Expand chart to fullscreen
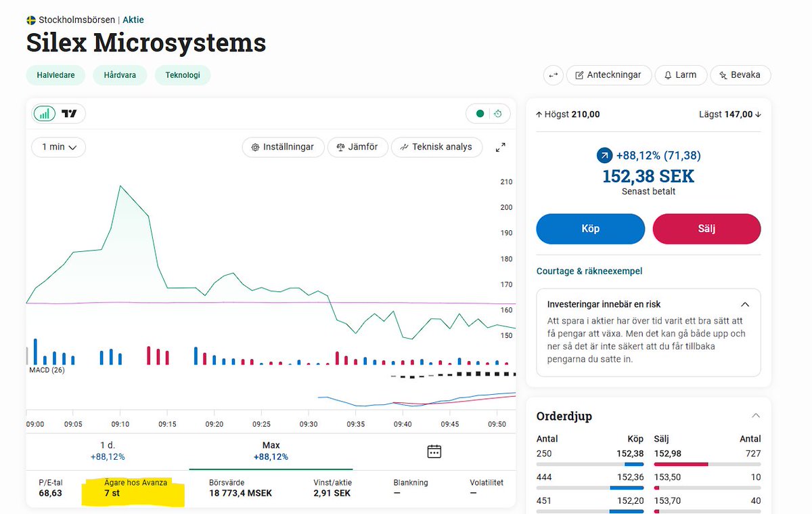The height and width of the screenshot is (514, 812). (501, 147)
